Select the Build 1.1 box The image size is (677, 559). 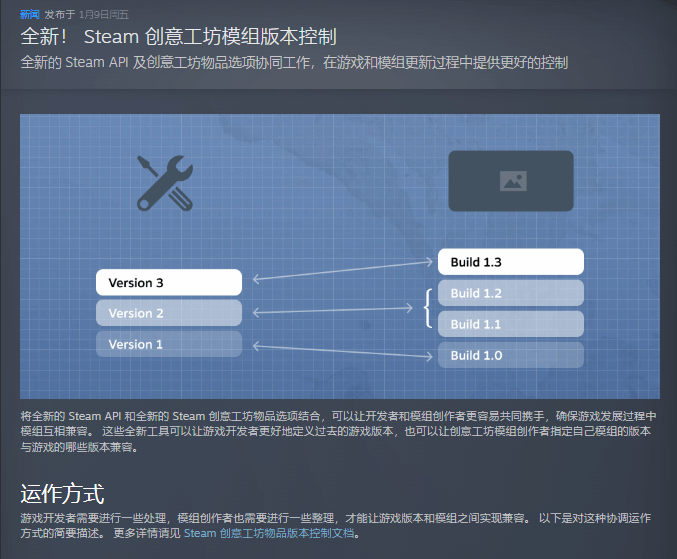pyautogui.click(x=510, y=324)
